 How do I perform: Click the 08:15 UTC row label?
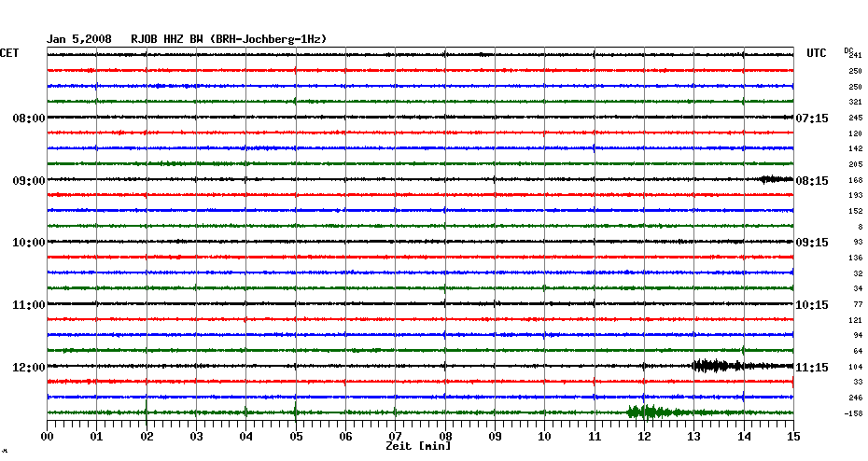(812, 180)
